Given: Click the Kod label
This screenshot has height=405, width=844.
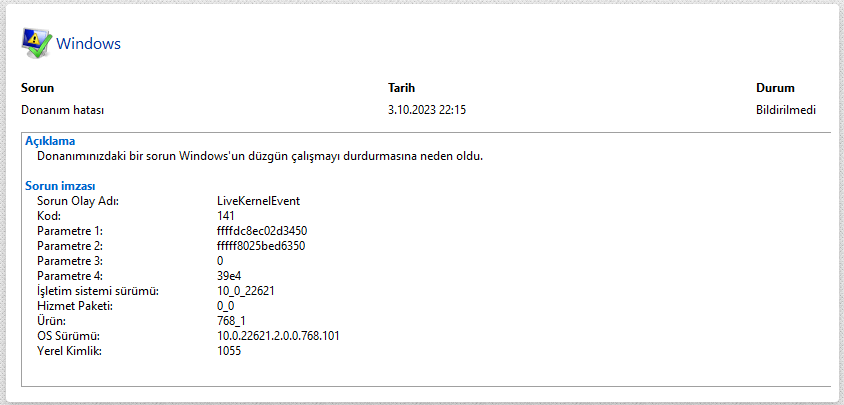Looking at the screenshot, I should click(48, 216).
